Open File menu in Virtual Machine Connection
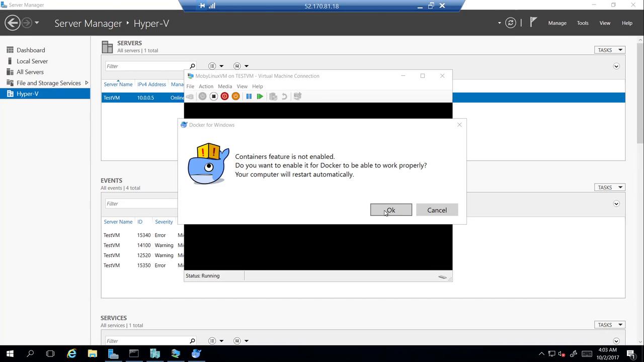The height and width of the screenshot is (362, 644). coord(190,86)
